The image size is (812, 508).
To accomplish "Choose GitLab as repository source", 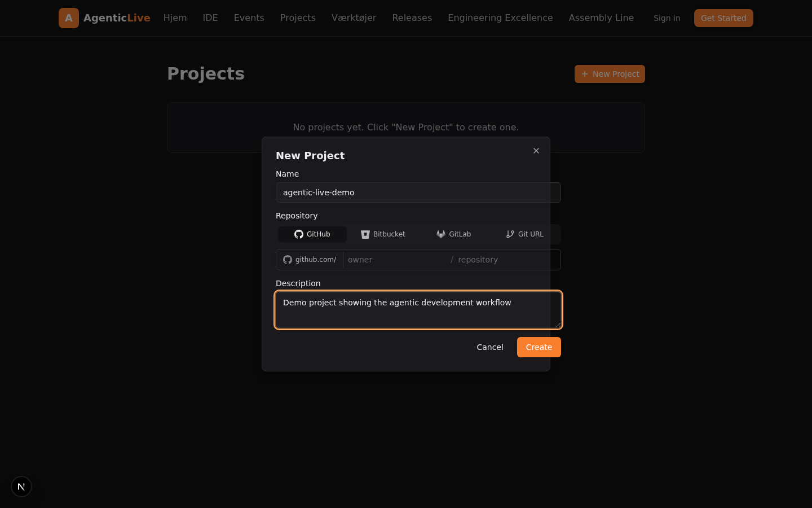I will point(453,234).
